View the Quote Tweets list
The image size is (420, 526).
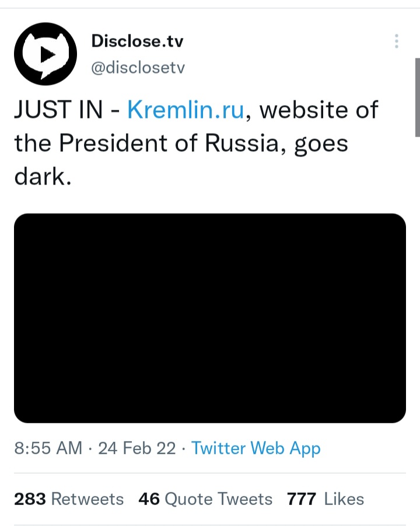pyautogui.click(x=205, y=499)
